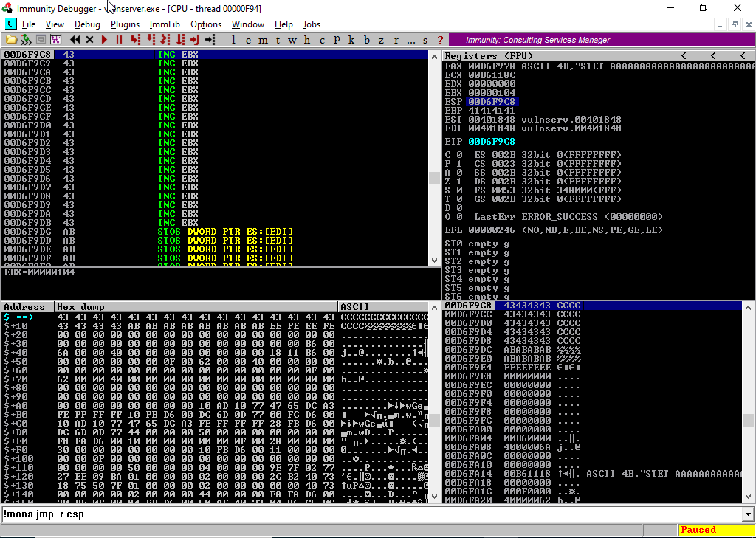This screenshot has width=756, height=538.
Task: Click the rightmost arrow in the Registers header
Action: pos(742,56)
